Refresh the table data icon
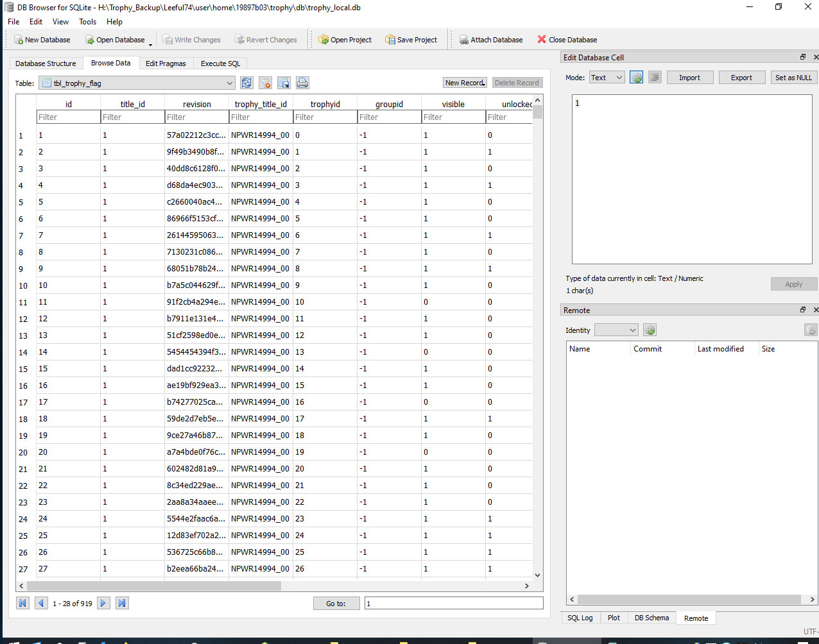The height and width of the screenshot is (644, 819). coord(246,83)
